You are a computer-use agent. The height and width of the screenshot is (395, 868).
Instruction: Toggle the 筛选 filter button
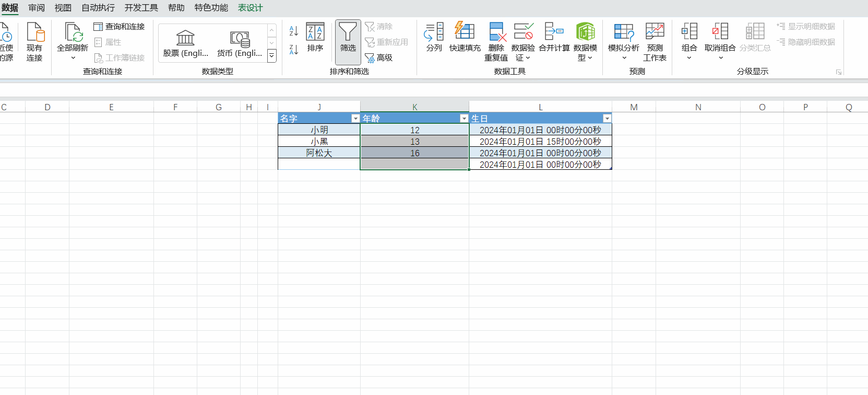tap(348, 38)
